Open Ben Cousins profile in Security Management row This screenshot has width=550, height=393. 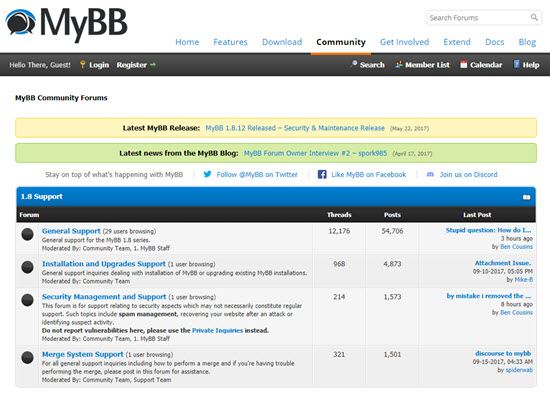(517, 312)
